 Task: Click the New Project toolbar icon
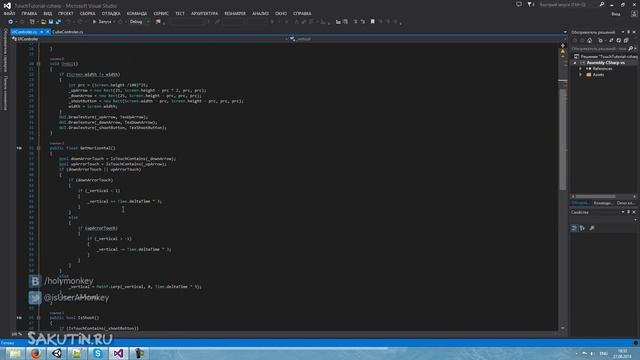[32, 22]
